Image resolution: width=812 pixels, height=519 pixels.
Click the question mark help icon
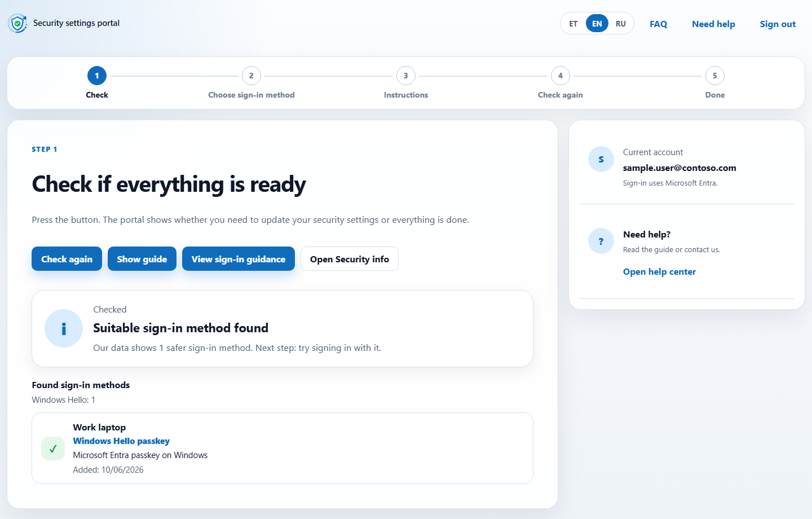point(601,241)
